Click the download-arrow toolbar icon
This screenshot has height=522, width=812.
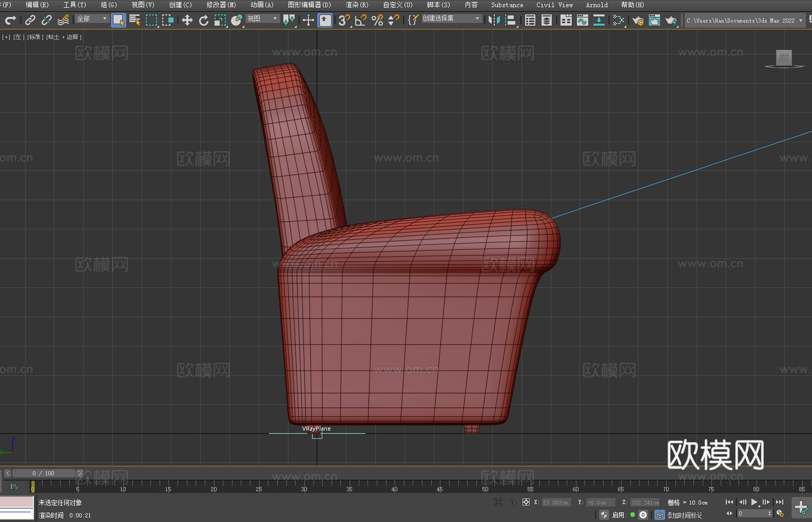tap(599, 20)
